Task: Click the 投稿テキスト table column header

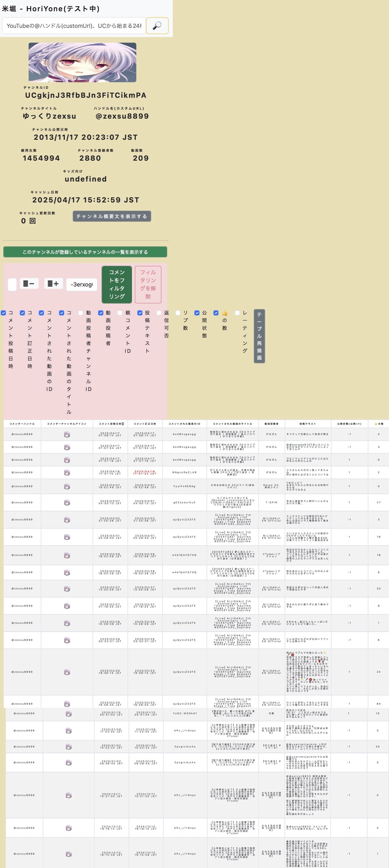Action: click(308, 424)
